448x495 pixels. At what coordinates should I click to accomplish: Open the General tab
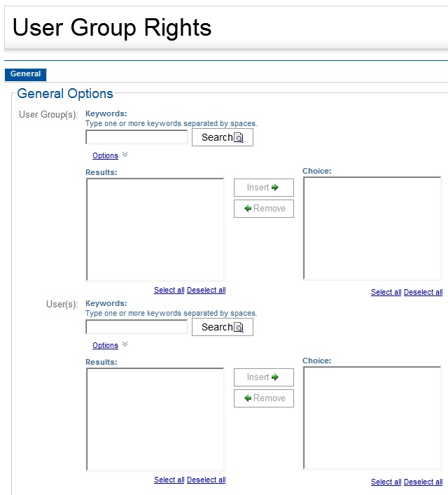point(25,74)
